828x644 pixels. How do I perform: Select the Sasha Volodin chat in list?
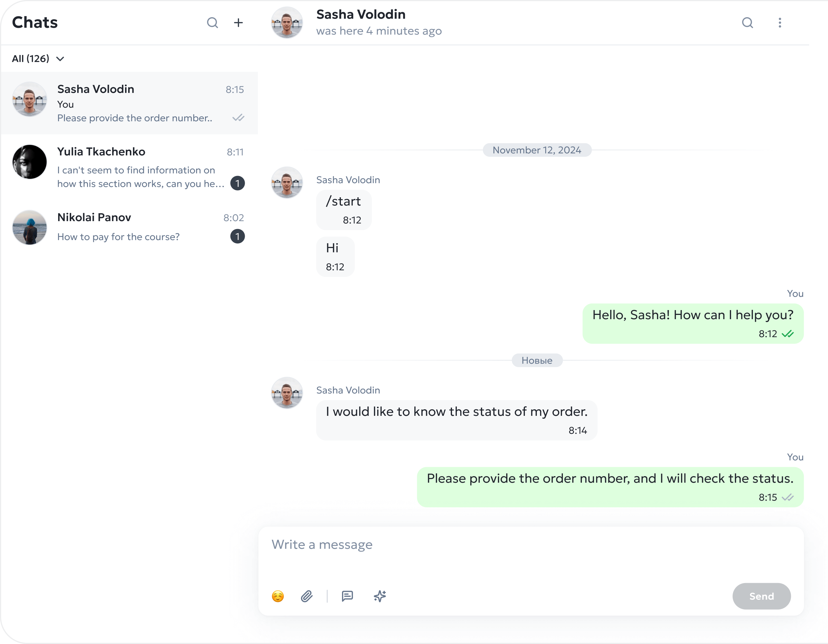[x=129, y=103]
